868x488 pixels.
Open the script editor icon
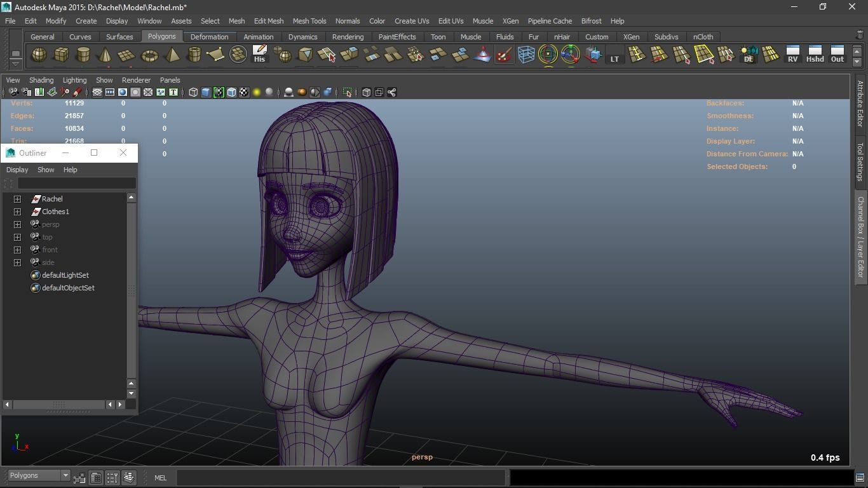[x=860, y=478]
